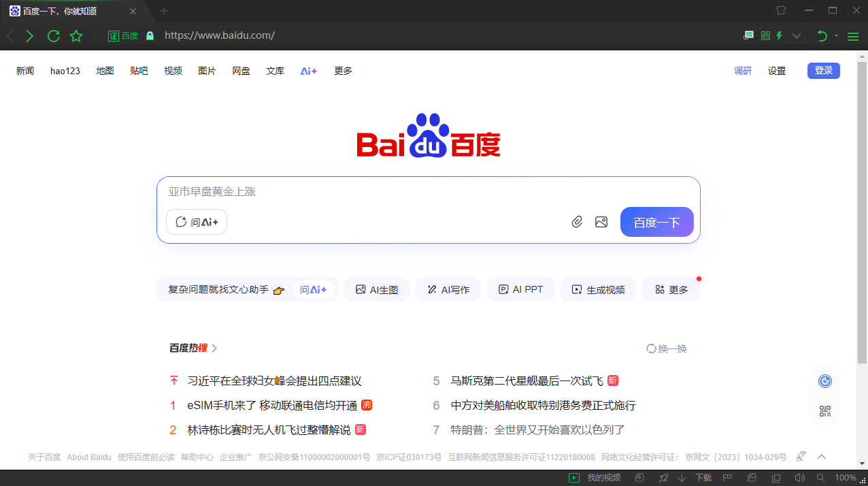Open the hao123 link

coord(65,70)
